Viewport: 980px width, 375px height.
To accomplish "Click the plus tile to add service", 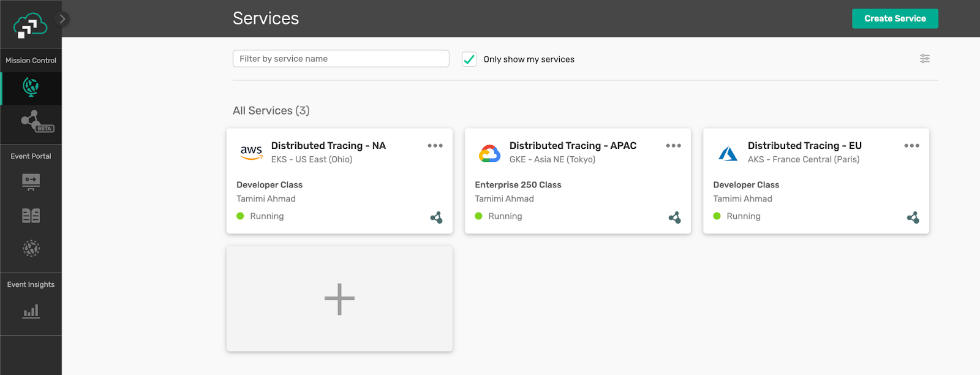I will (x=339, y=299).
